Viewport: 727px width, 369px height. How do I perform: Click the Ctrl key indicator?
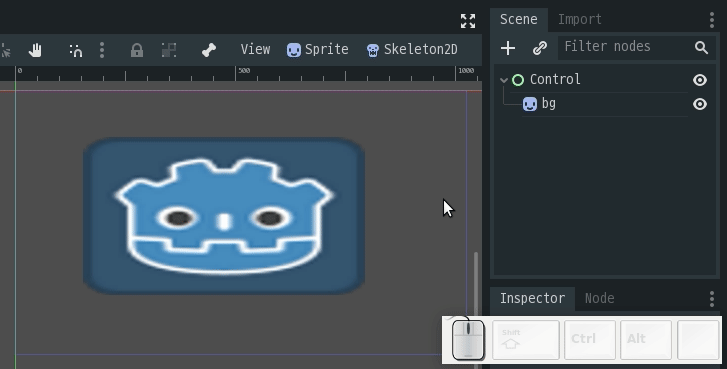pos(590,340)
